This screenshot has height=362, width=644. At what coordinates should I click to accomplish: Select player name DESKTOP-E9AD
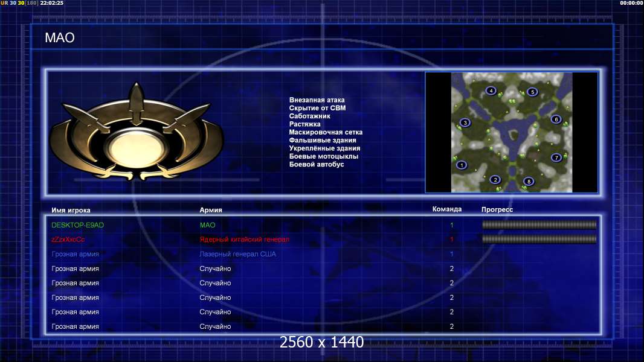click(77, 225)
